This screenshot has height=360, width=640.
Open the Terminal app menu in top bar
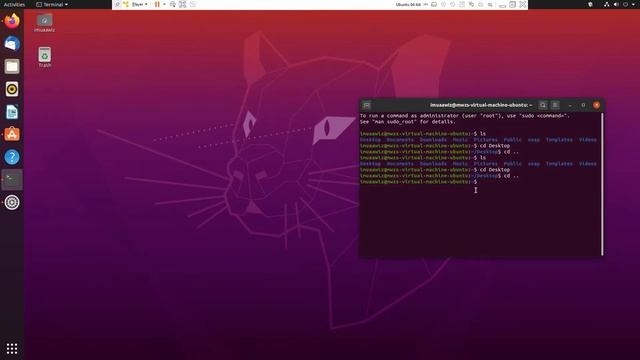point(52,4)
